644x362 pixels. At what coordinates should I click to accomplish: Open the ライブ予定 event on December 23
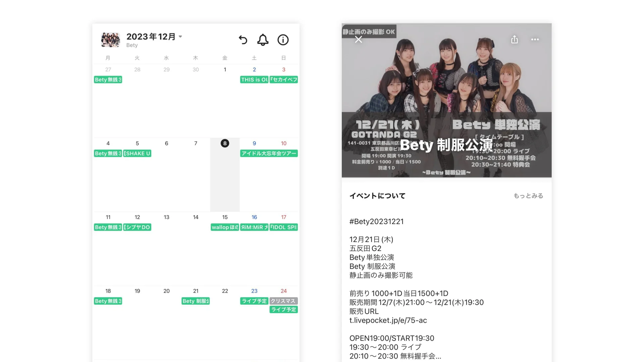coord(254,301)
